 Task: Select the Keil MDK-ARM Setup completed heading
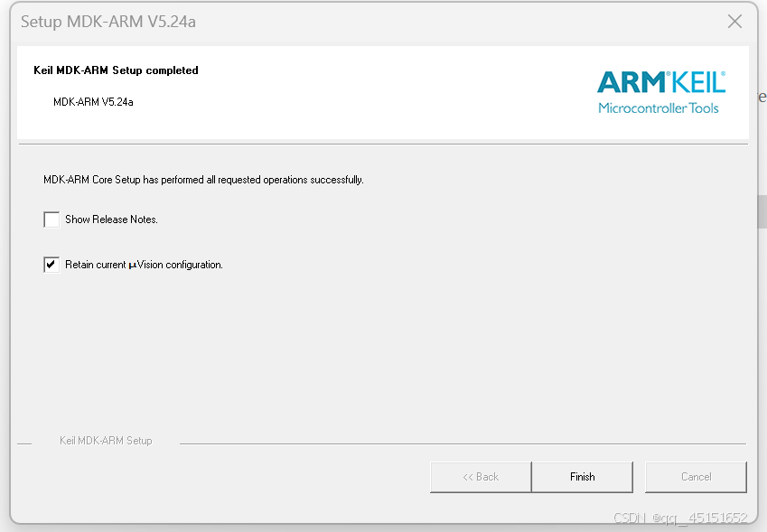coord(116,70)
